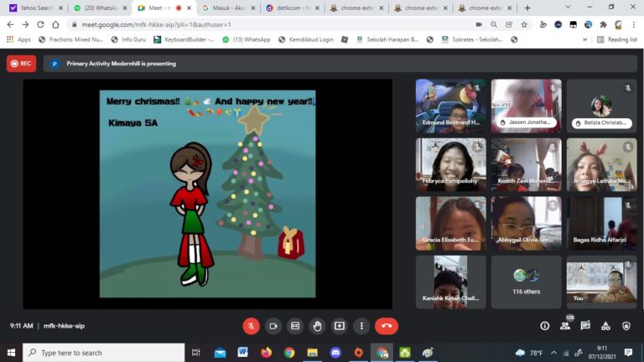The image size is (644, 362).
Task: Switch to the Yahoo Search tab
Action: click(x=31, y=8)
